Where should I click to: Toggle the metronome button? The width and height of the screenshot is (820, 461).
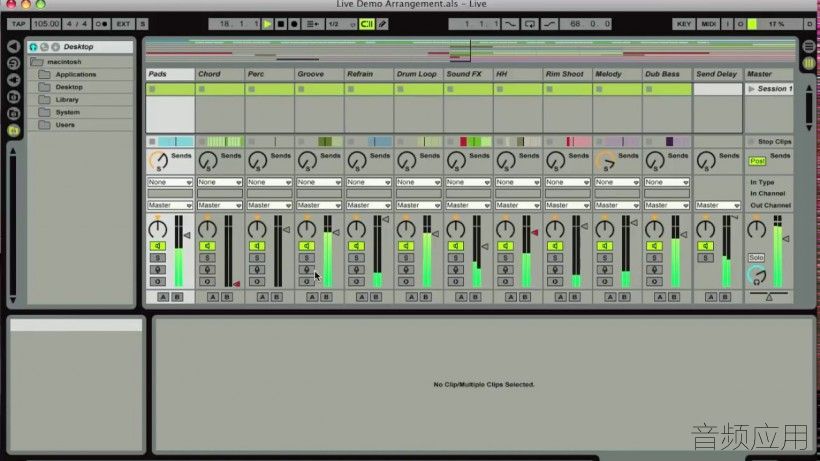coord(101,24)
